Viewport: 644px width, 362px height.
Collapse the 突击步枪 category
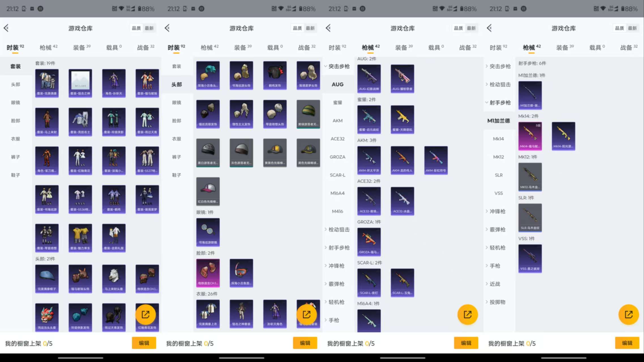(x=339, y=67)
